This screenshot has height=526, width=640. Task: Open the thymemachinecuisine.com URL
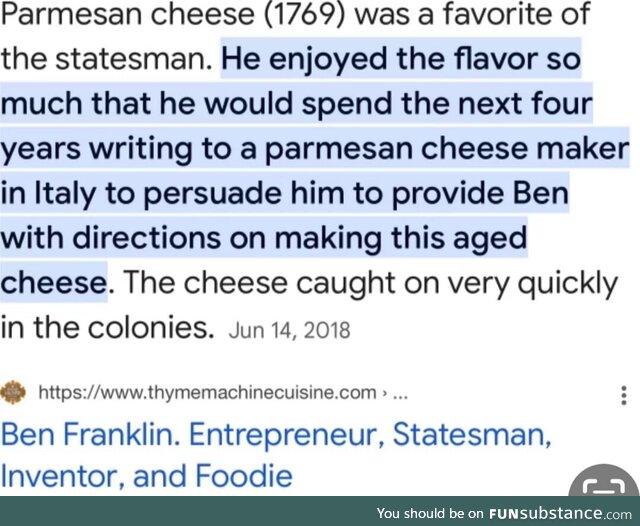[207, 393]
